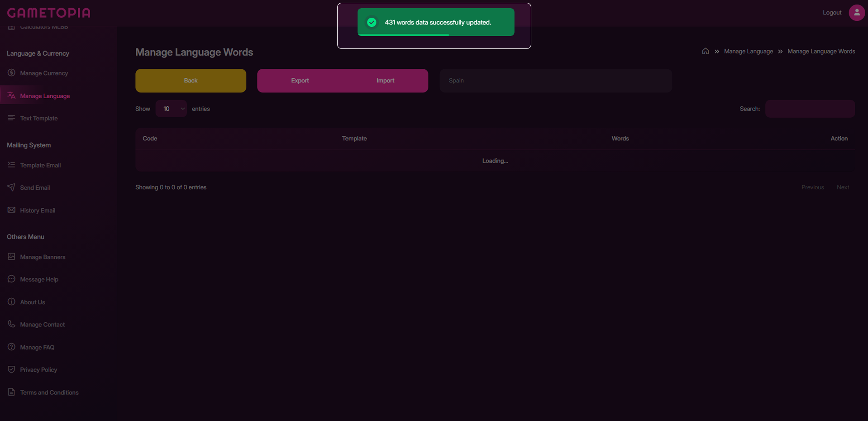Click the Manage Language Words breadcrumb text

821,51
